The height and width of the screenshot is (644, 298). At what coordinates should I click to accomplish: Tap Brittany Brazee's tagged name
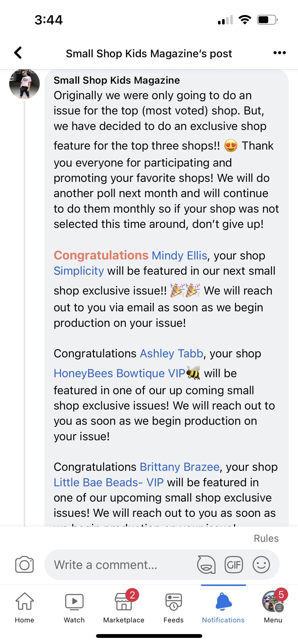click(x=180, y=467)
